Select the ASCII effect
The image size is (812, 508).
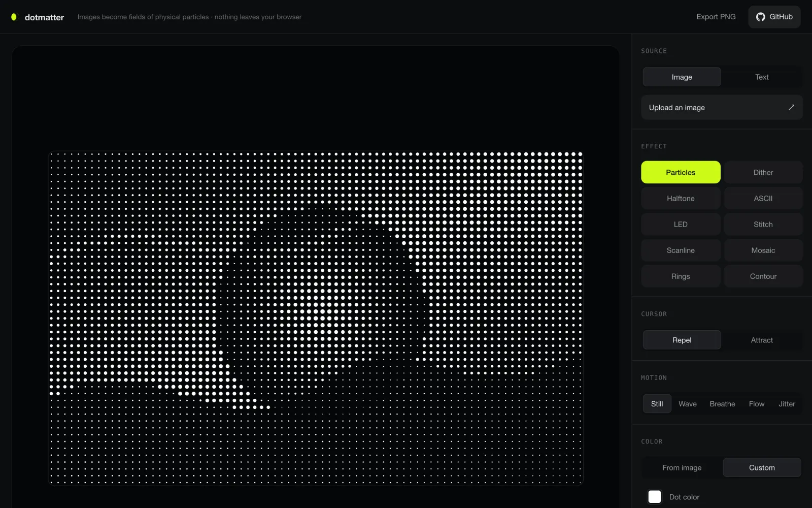763,198
